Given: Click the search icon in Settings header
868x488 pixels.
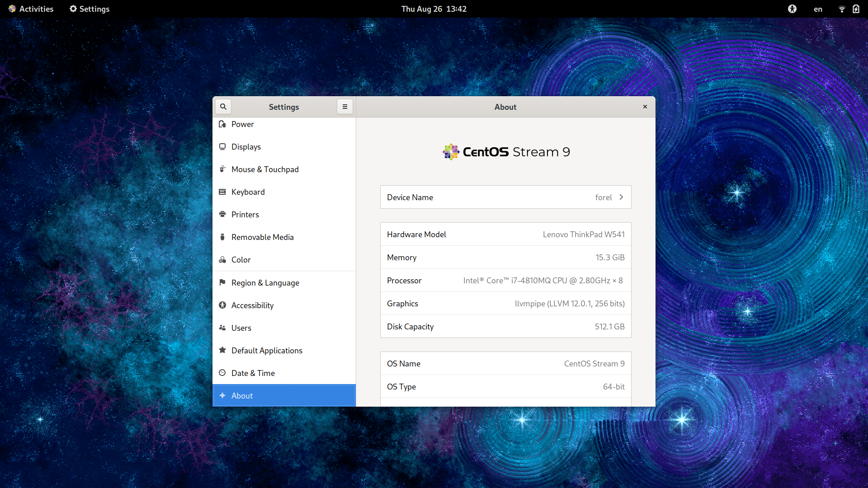Looking at the screenshot, I should click(x=223, y=107).
